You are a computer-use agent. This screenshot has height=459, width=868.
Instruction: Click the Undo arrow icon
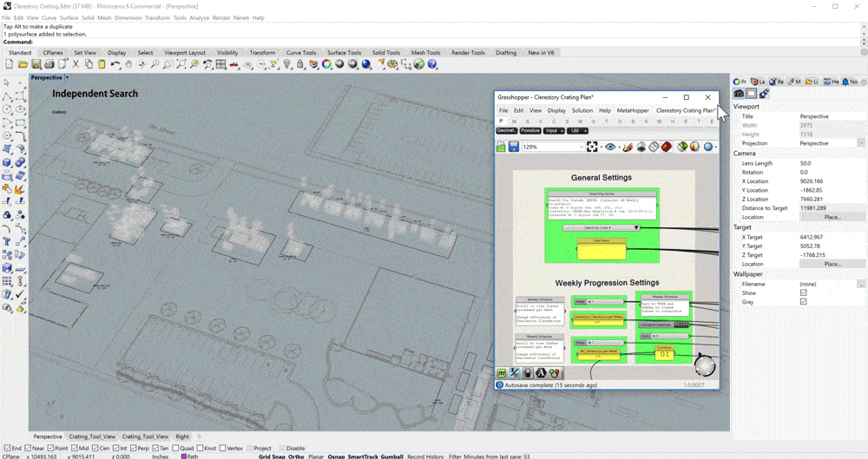(115, 64)
